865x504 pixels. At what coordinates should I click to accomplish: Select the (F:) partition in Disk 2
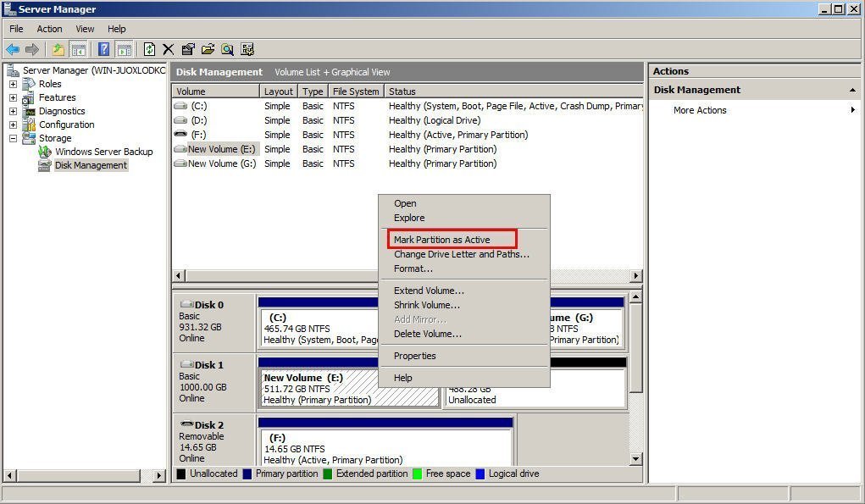[385, 447]
